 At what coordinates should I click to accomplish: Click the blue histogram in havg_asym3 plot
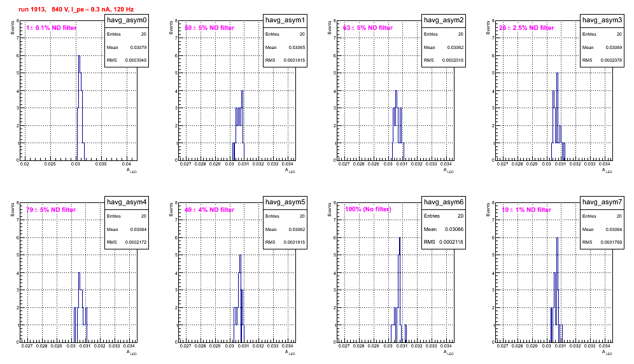coord(557,117)
